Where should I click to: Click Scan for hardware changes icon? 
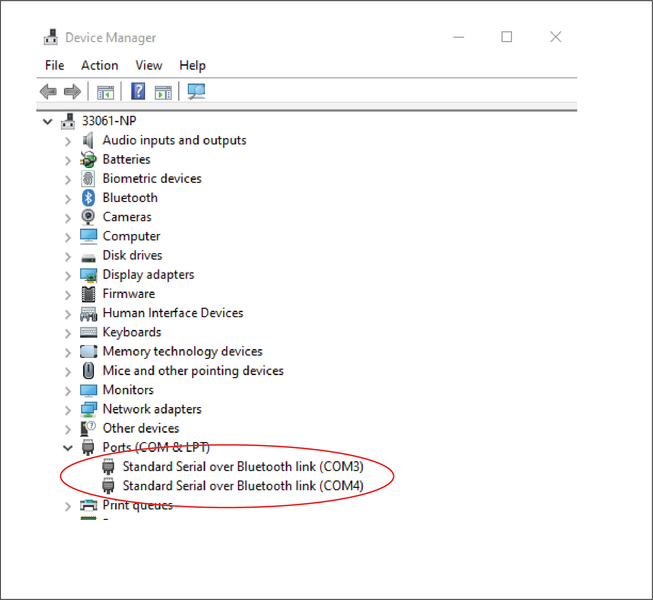pos(196,92)
